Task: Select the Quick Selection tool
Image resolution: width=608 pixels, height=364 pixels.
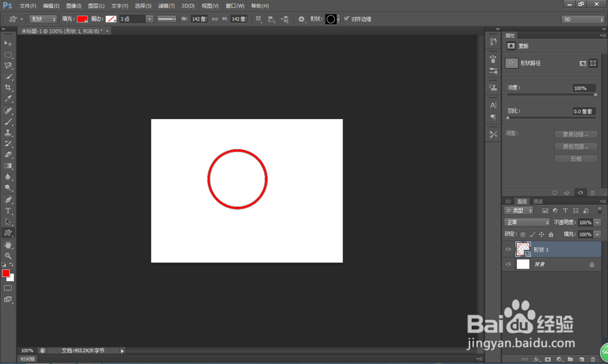Action: [x=8, y=77]
